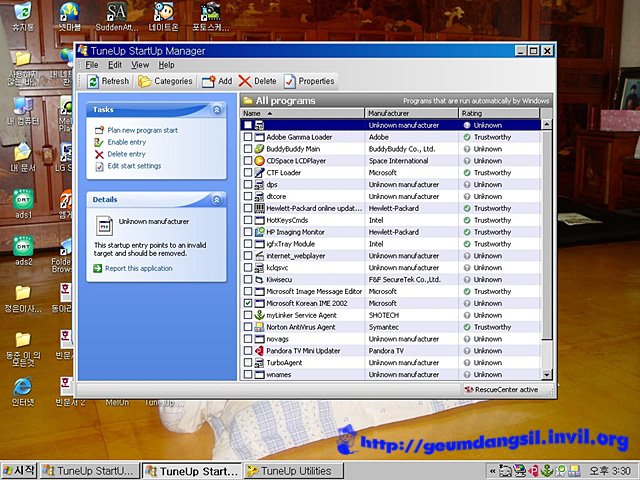Click the list scrollbar down arrow
The width and height of the screenshot is (640, 480).
click(547, 374)
